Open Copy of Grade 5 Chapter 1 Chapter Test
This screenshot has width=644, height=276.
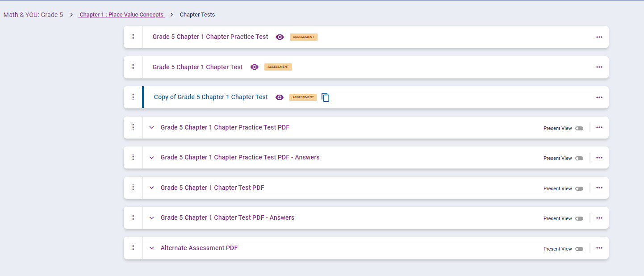pyautogui.click(x=211, y=97)
